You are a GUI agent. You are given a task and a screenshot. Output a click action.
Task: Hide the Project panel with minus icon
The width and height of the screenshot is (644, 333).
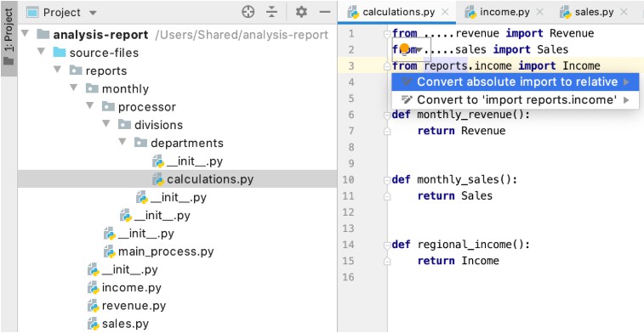click(325, 12)
